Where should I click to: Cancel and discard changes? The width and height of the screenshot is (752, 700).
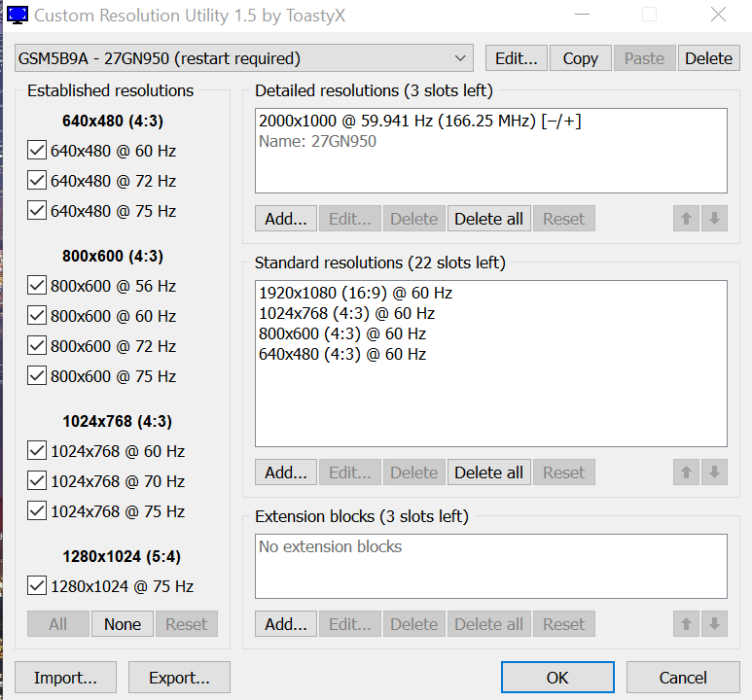(683, 678)
